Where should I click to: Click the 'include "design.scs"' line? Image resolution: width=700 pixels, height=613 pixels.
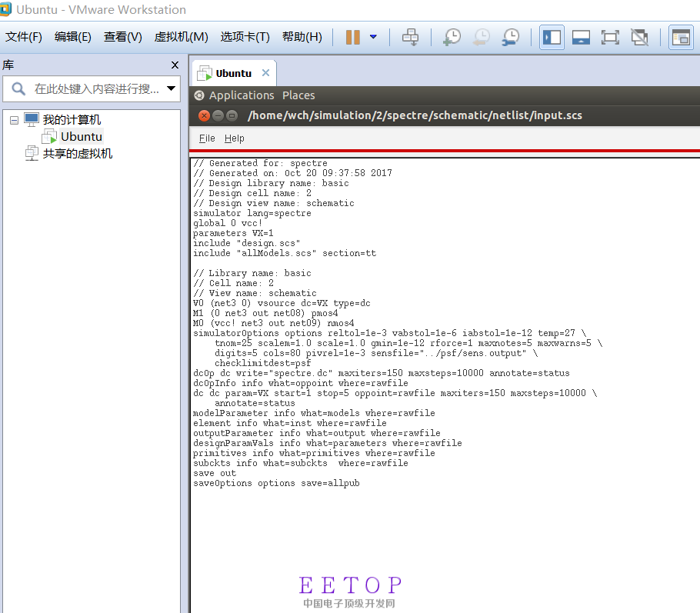pos(246,243)
